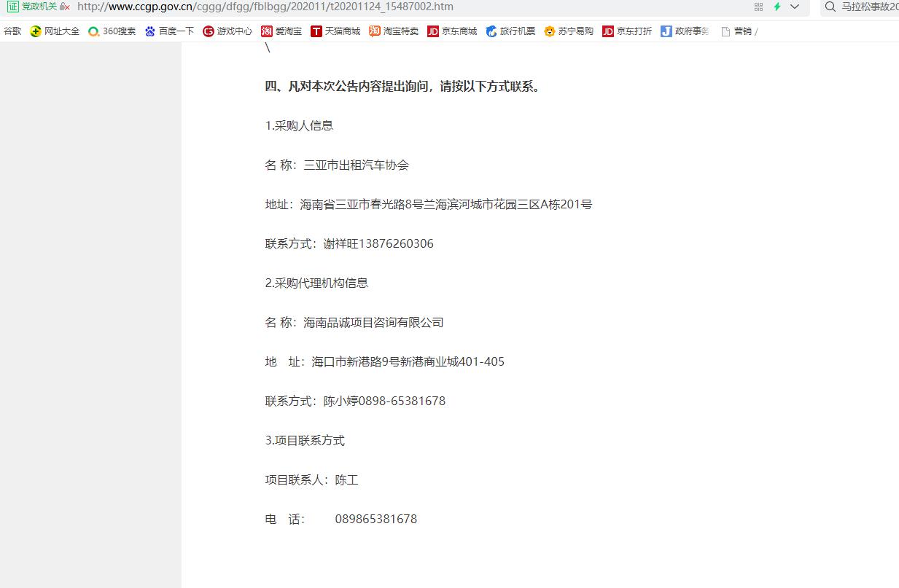The height and width of the screenshot is (588, 899).
Task: Click the text 2.采购代理机构信息
Action: (316, 283)
